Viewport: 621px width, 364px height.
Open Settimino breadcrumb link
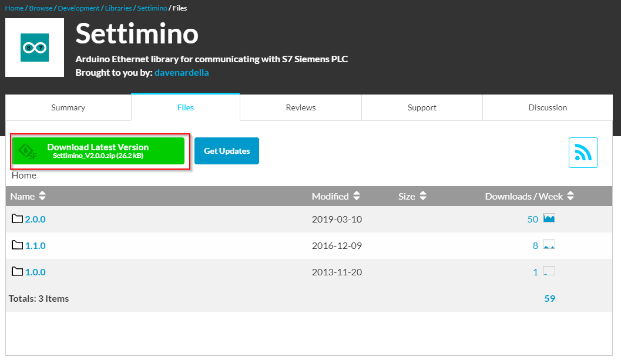pos(152,8)
